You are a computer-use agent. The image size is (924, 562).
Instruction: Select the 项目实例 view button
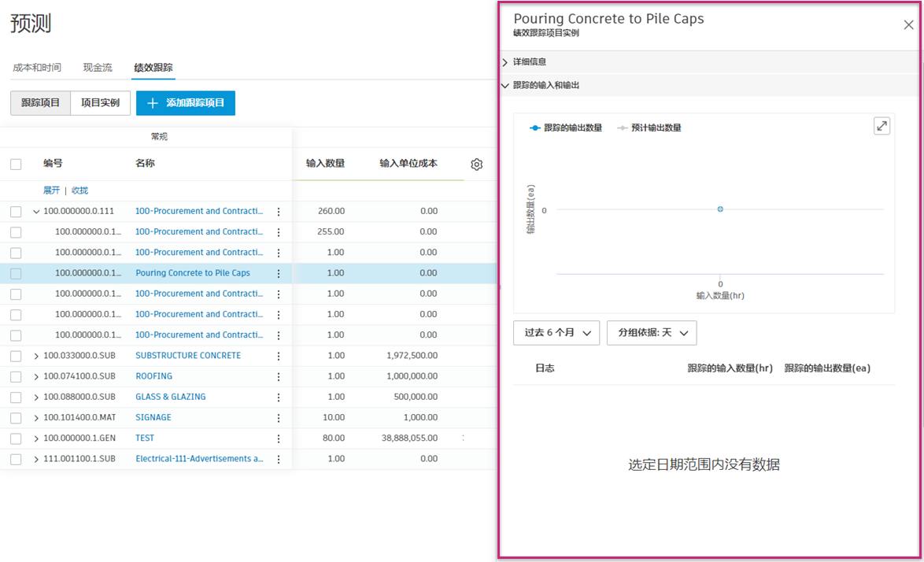pyautogui.click(x=100, y=103)
